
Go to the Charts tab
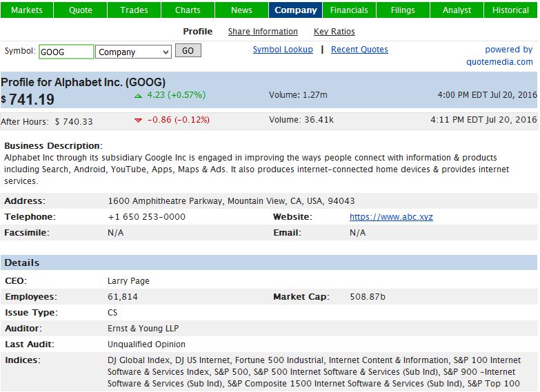click(x=188, y=10)
